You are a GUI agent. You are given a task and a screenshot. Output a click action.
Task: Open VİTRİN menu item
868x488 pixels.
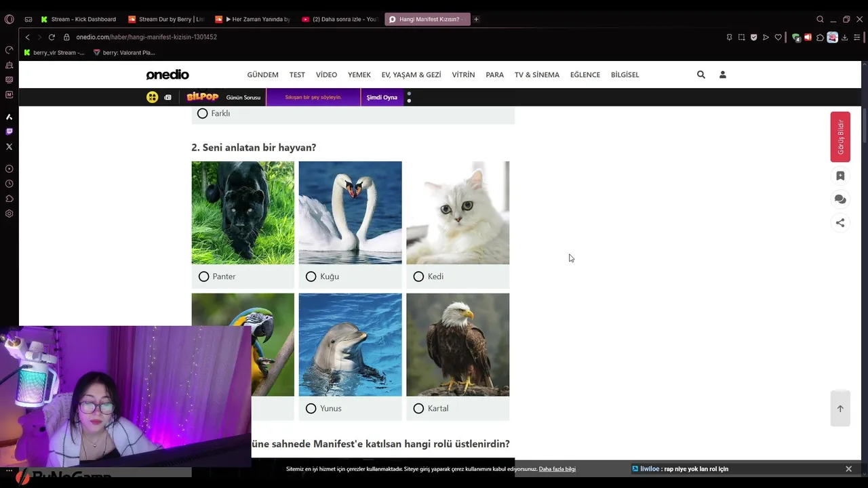pyautogui.click(x=463, y=75)
